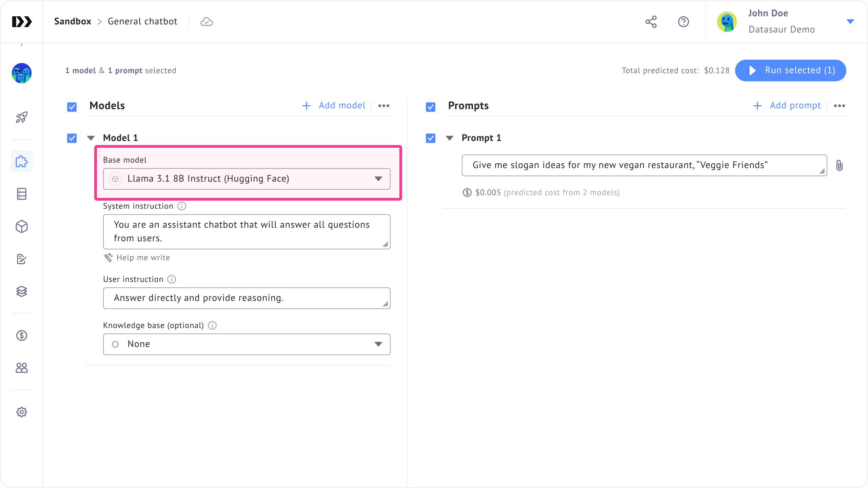
Task: Open settings gear in sidebar
Action: tap(22, 412)
